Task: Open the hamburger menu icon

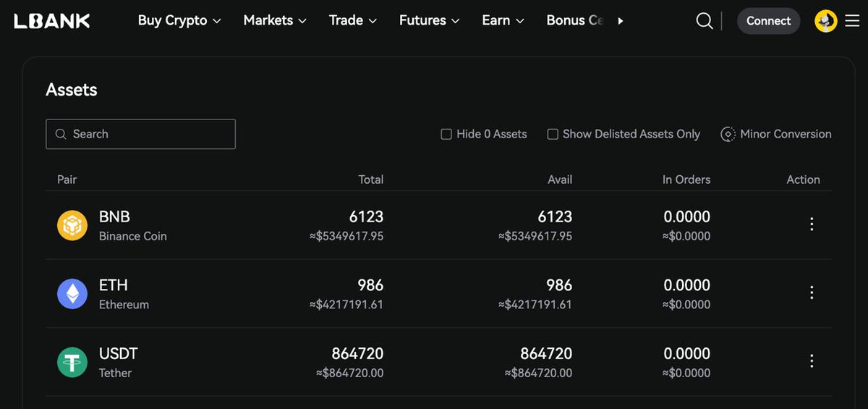Action: 852,21
